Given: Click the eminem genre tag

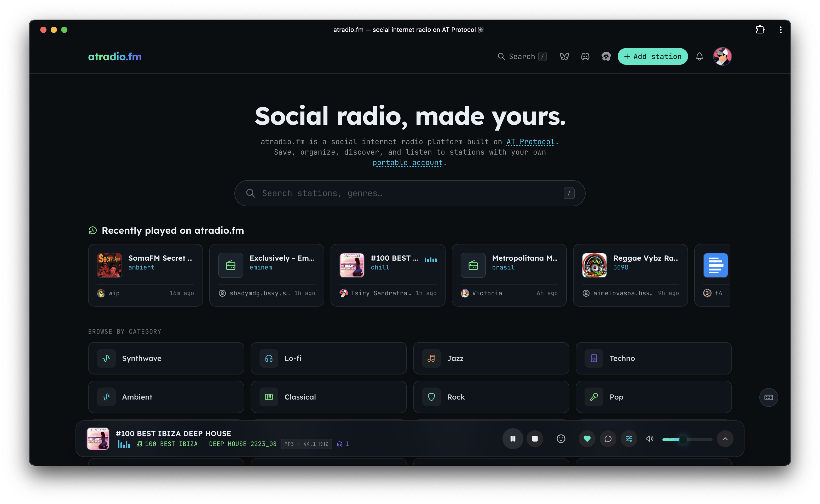Looking at the screenshot, I should (261, 267).
